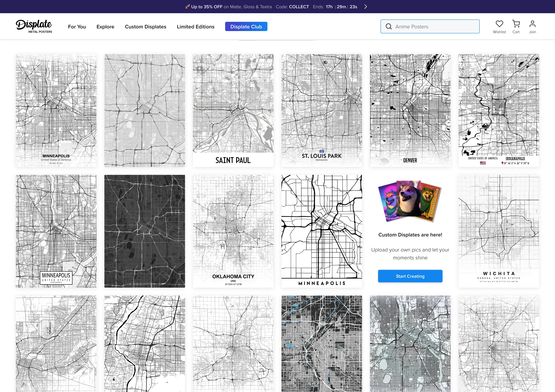555x392 pixels.
Task: Click the COLLECT promo code text
Action: 299,7
